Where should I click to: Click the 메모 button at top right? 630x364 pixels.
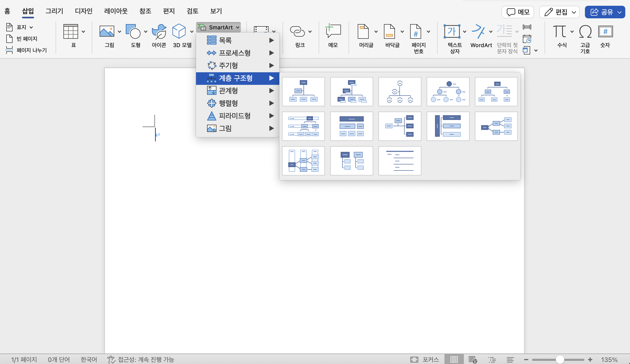pyautogui.click(x=518, y=12)
